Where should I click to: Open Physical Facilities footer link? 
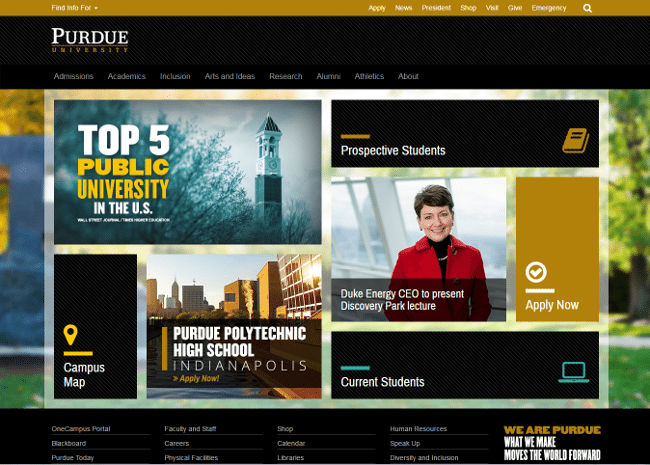191,458
